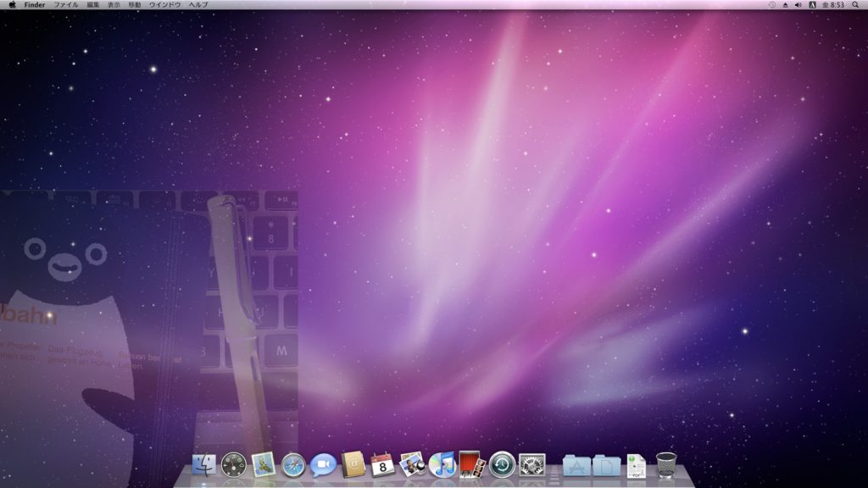The image size is (868, 488).
Task: Open Address Book in the Dock
Action: (353, 464)
